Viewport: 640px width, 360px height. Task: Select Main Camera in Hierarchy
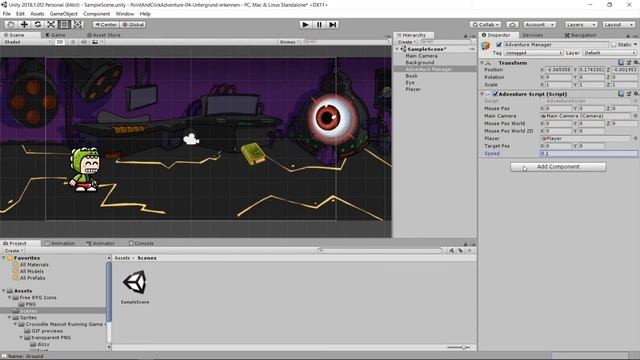[421, 56]
